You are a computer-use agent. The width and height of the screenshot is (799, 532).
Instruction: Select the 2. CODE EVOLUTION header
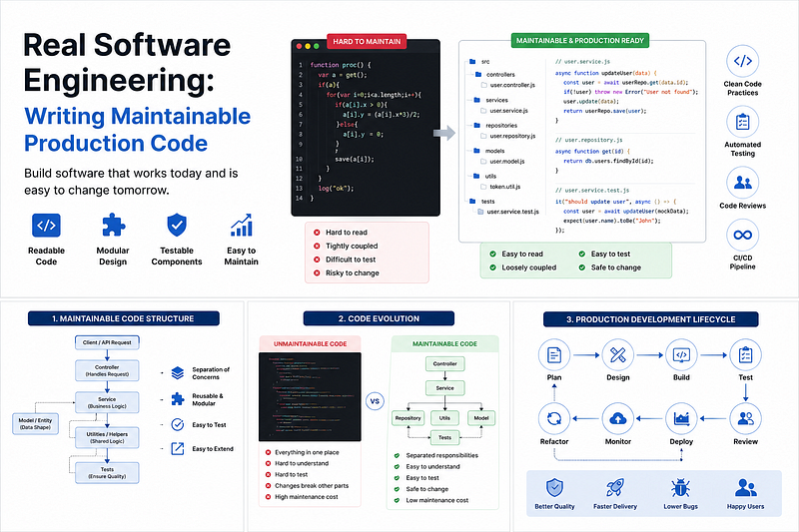[379, 318]
